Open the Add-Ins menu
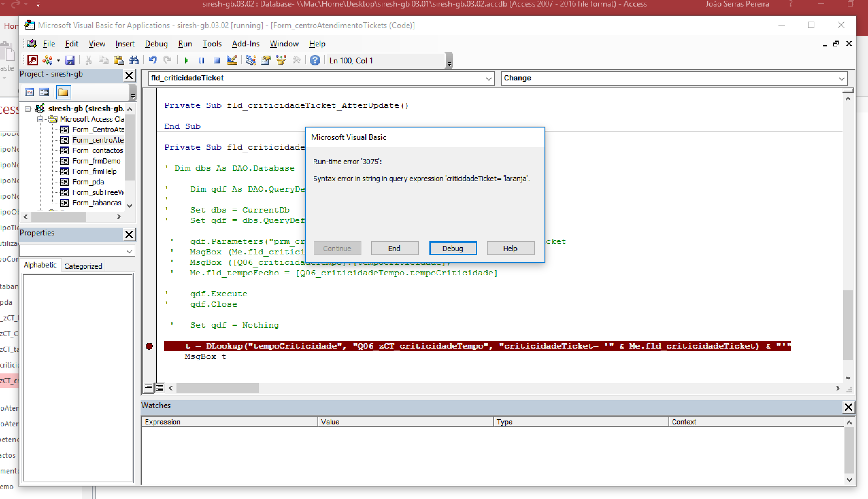Viewport: 868px width, 499px height. [245, 44]
